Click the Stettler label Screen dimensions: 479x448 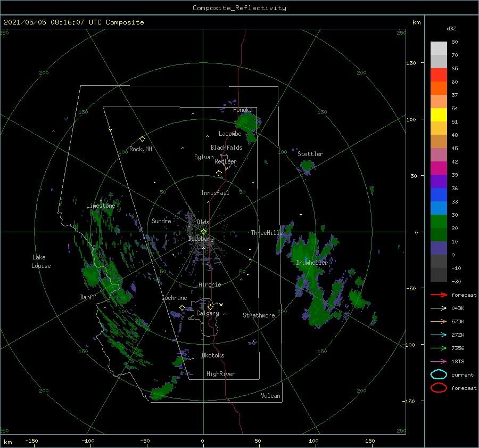310,154
